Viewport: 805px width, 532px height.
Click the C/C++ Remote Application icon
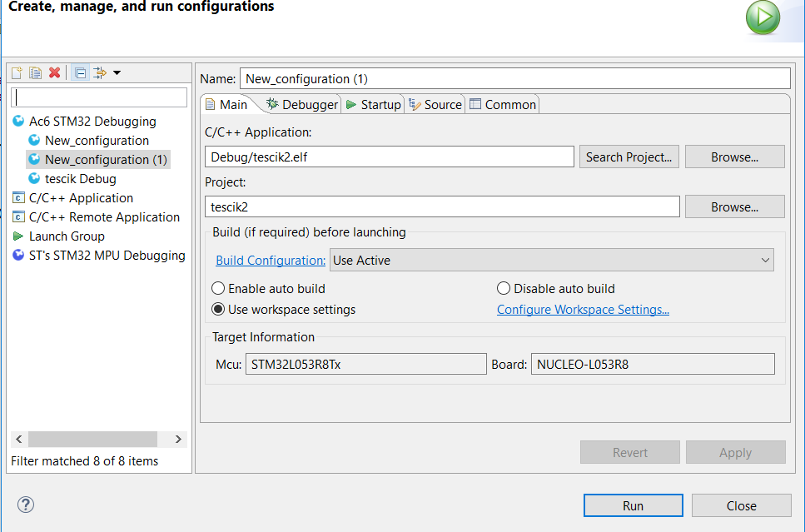tap(18, 217)
